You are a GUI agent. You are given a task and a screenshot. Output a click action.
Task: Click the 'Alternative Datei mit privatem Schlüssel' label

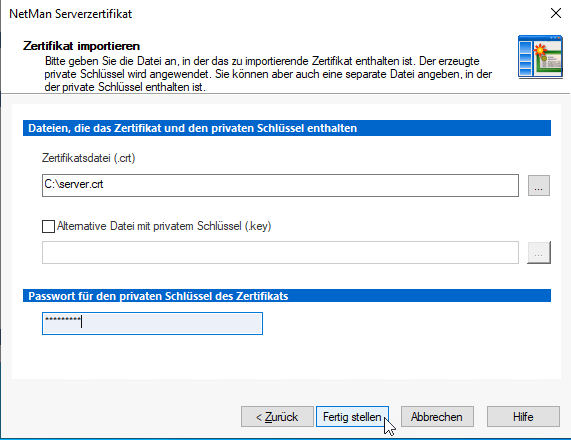tap(164, 226)
